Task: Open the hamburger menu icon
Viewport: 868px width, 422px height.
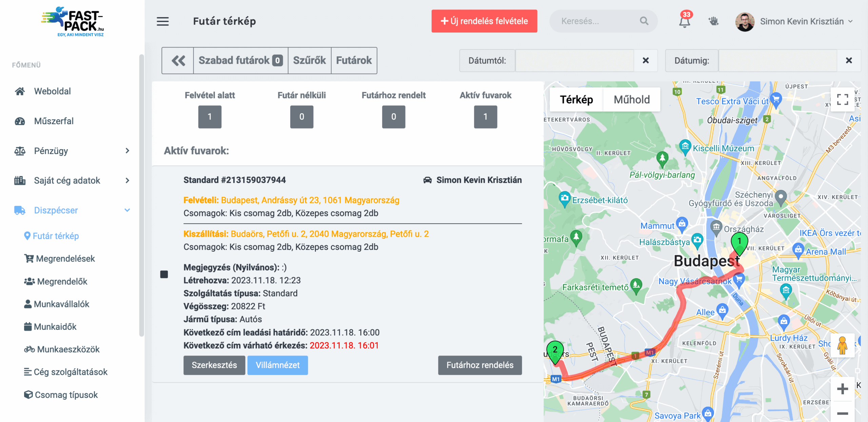Action: [x=162, y=21]
